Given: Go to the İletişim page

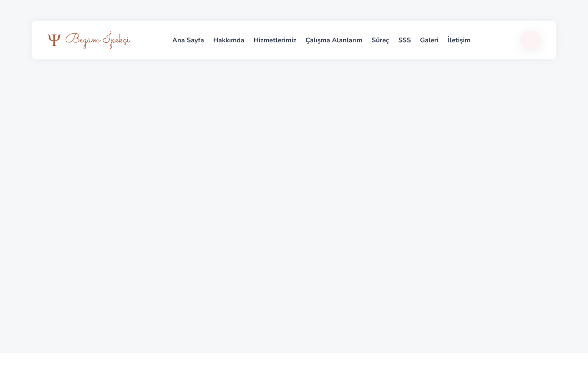Looking at the screenshot, I should coord(459,40).
